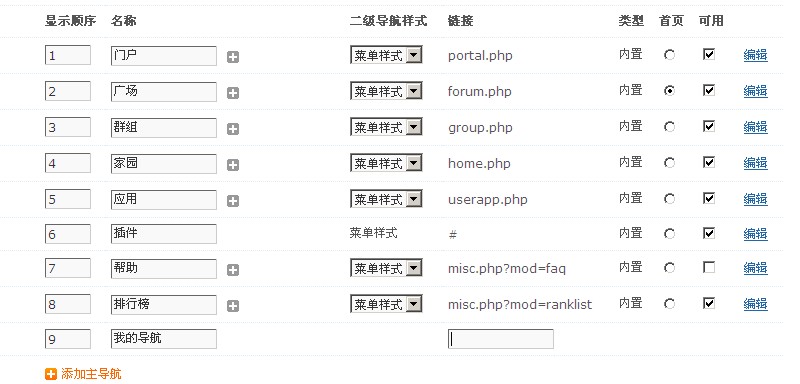Uncheck the 可用 checkbox for userapp.php
This screenshot has width=800, height=384.
(709, 198)
